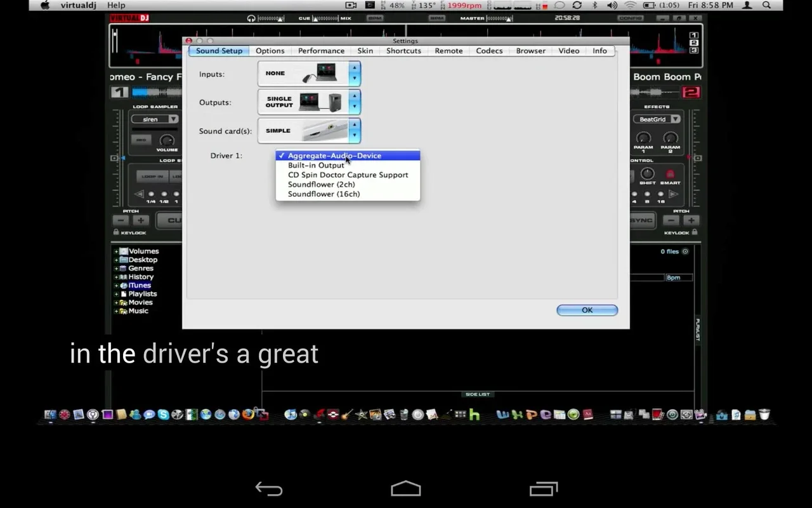The height and width of the screenshot is (508, 812).
Task: Open the vertical PLAYLIST side tab
Action: click(x=698, y=330)
